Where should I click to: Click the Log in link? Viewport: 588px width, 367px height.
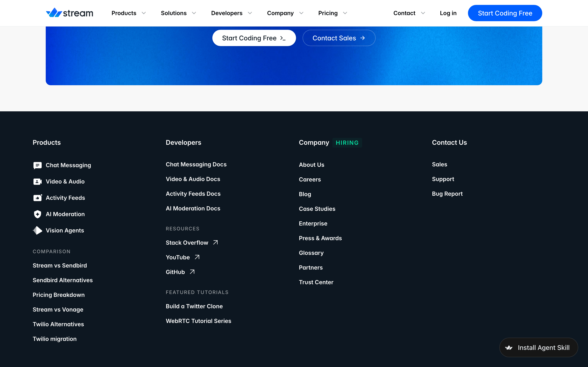click(448, 13)
